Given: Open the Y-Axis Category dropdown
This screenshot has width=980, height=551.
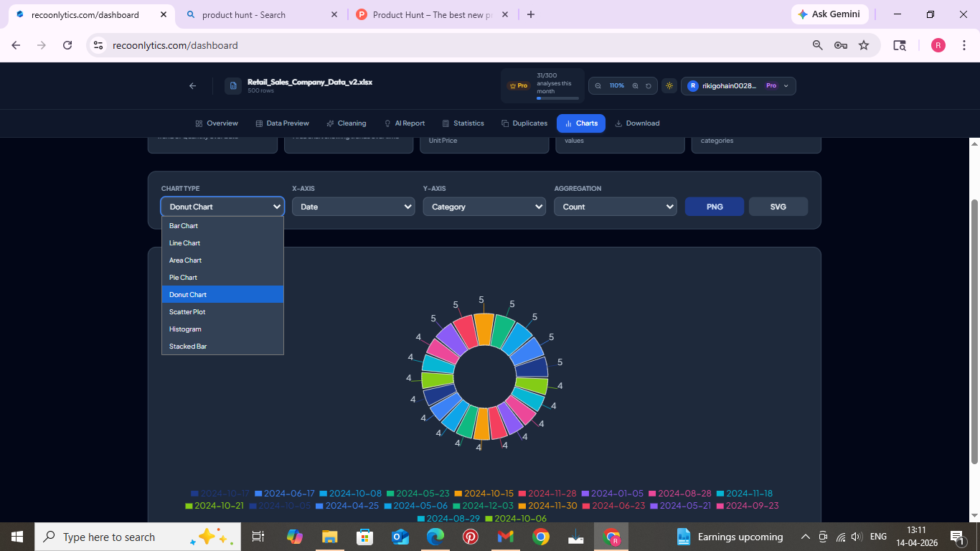Looking at the screenshot, I should pos(484,207).
